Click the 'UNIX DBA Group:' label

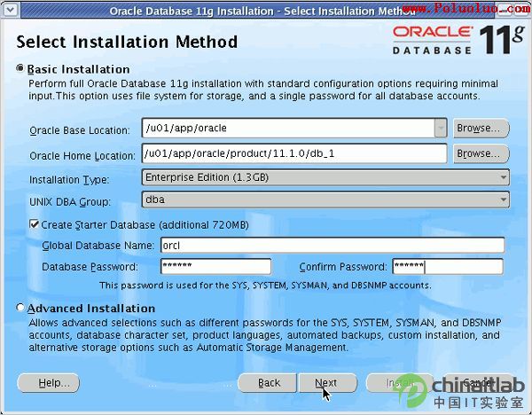click(70, 202)
